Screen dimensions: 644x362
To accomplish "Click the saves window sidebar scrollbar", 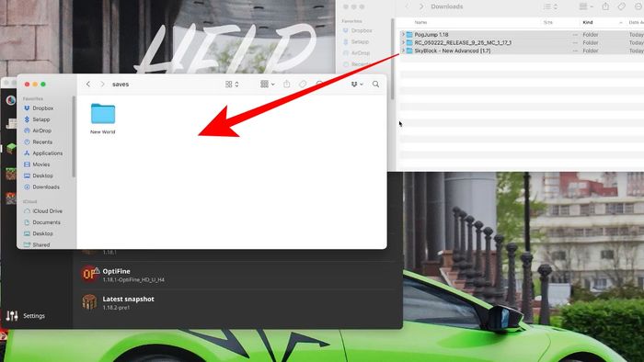I will pos(74,137).
